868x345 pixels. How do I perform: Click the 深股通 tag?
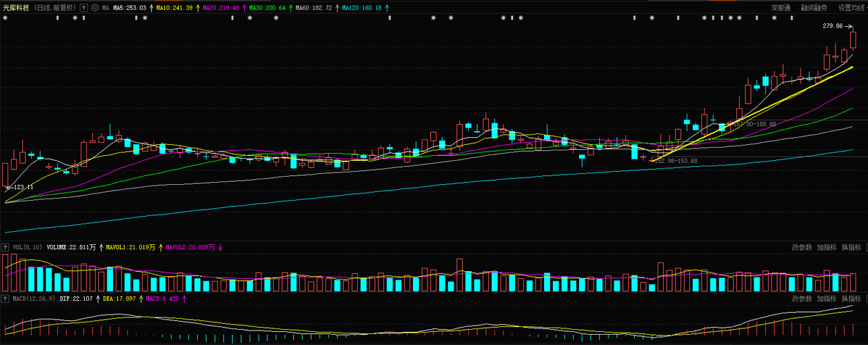(x=780, y=8)
